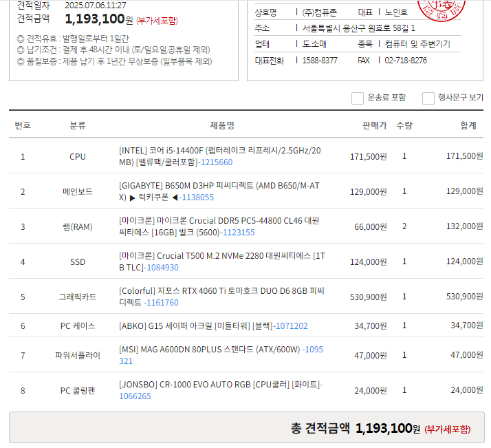The width and height of the screenshot is (491, 448).
Task: Select the SSD category cell
Action: [x=77, y=262]
